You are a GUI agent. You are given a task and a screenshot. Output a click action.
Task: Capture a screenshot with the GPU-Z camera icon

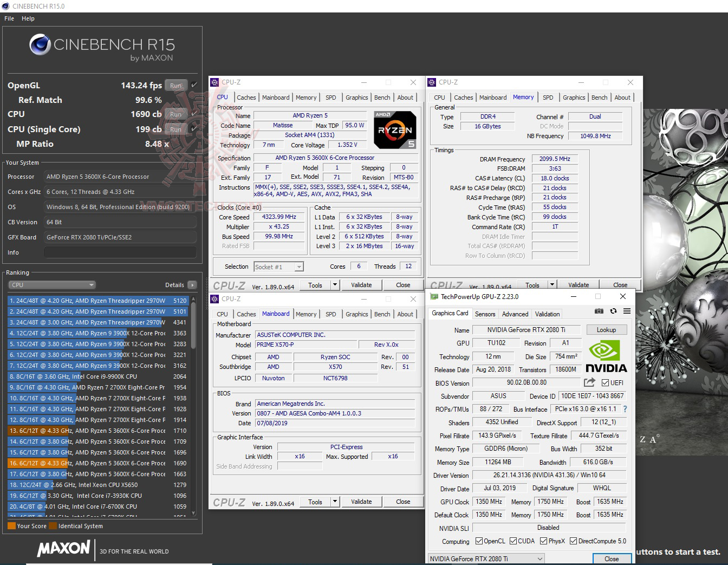pyautogui.click(x=599, y=311)
